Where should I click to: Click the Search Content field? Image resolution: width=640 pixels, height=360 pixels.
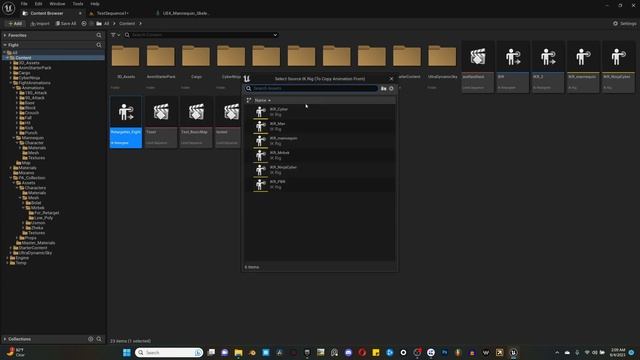tap(201, 35)
